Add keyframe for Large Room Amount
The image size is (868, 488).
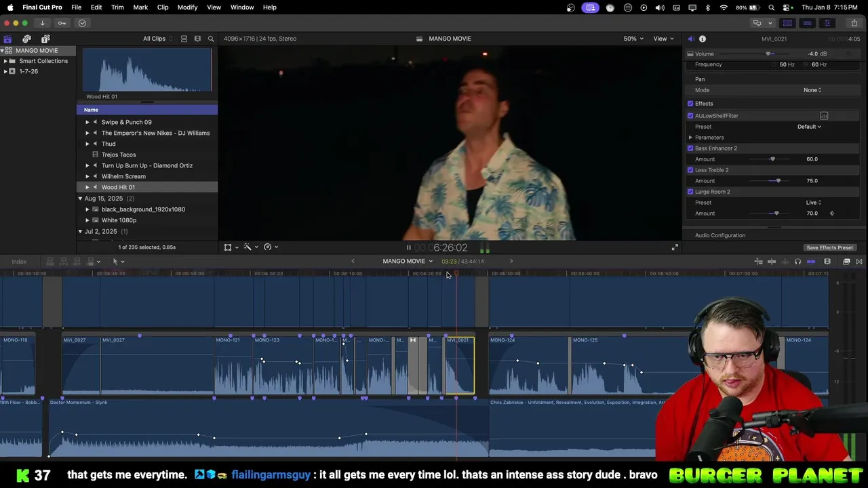(832, 213)
